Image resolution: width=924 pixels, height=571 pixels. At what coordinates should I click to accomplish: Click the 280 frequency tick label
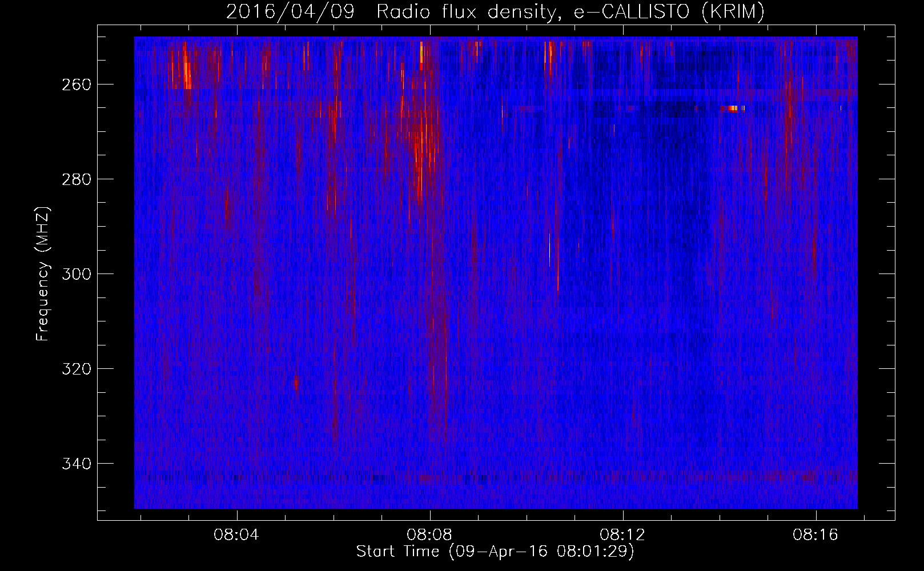(x=76, y=179)
